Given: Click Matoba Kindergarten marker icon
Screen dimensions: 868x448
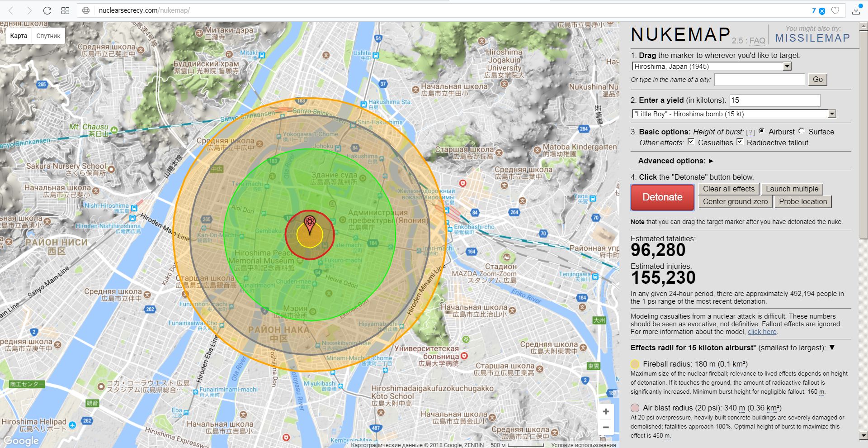Looking at the screenshot, I should [537, 150].
